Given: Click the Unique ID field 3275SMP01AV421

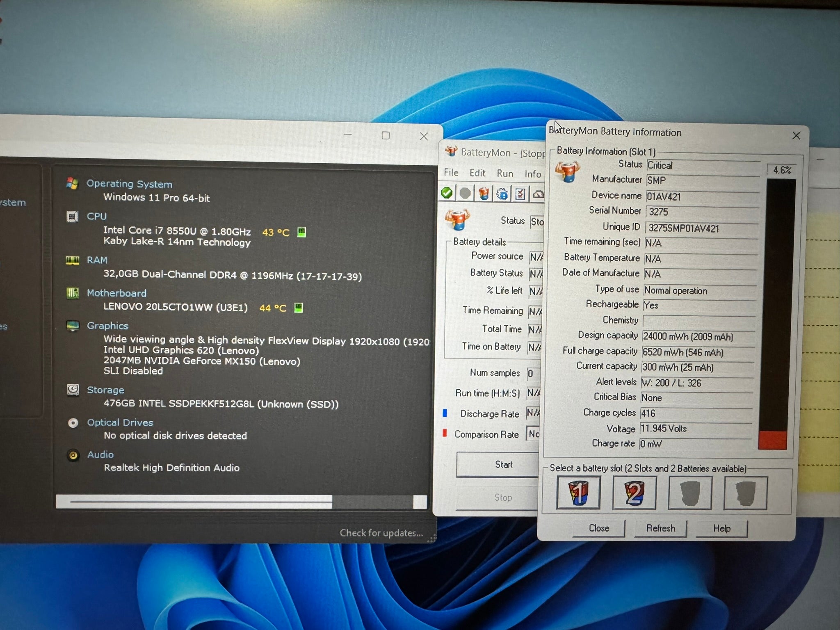Looking at the screenshot, I should tap(702, 228).
